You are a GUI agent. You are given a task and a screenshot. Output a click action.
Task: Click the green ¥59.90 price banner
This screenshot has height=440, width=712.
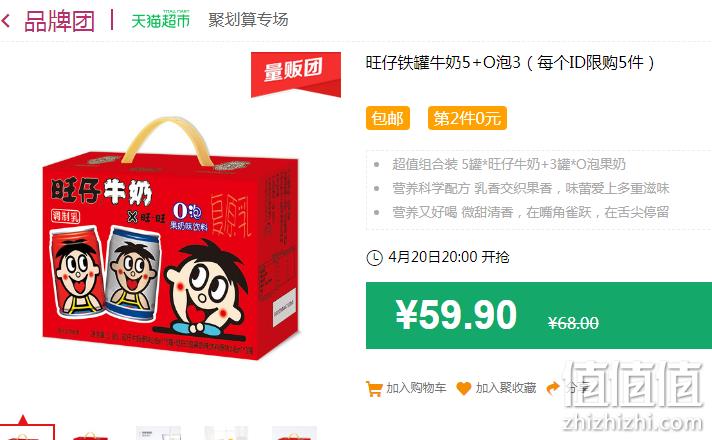click(x=539, y=315)
